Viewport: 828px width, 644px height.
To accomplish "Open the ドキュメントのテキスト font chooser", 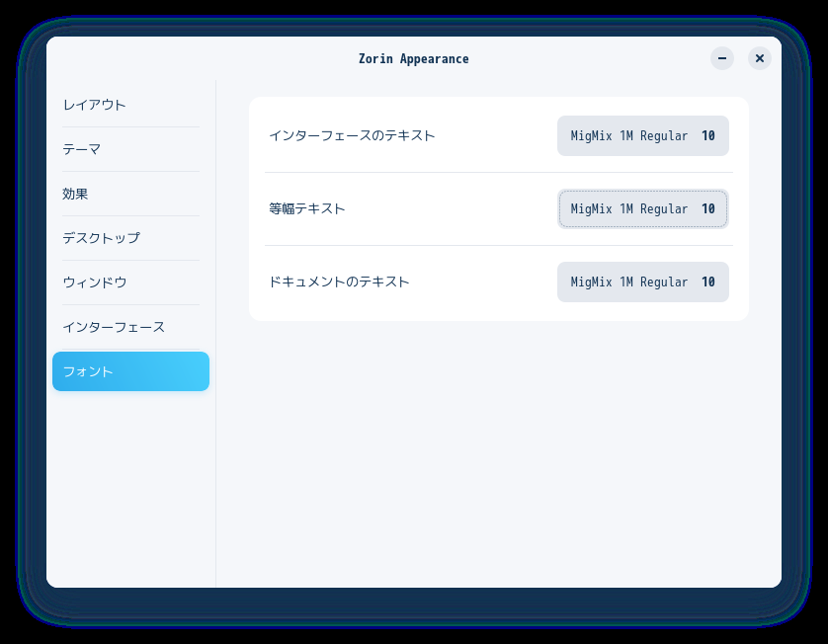I will tap(642, 282).
